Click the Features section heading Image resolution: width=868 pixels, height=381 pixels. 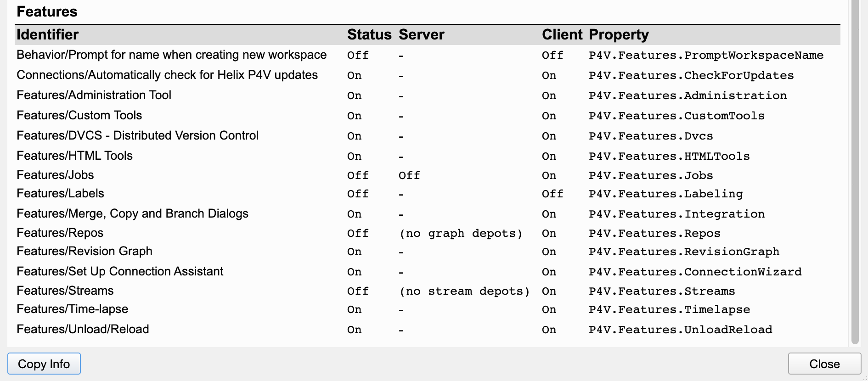47,11
